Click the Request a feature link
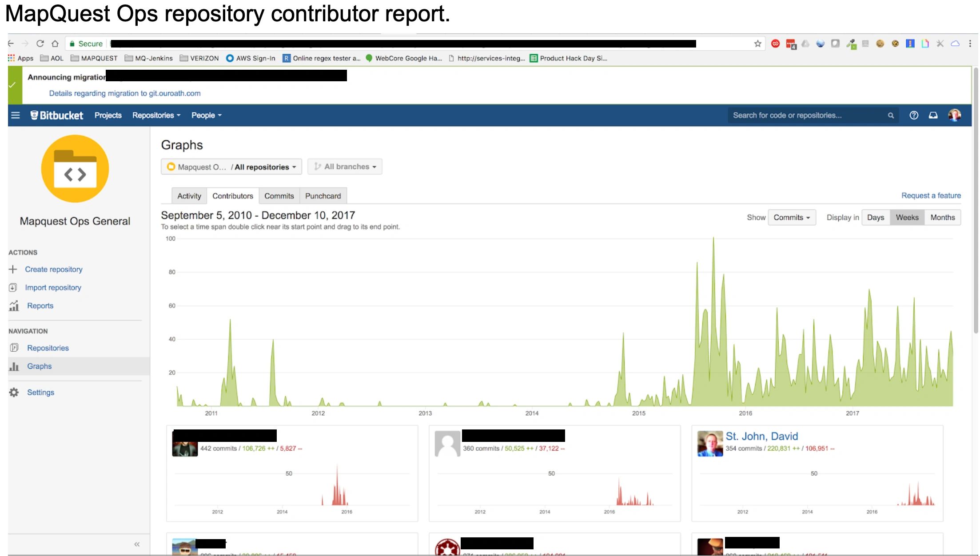 tap(931, 196)
